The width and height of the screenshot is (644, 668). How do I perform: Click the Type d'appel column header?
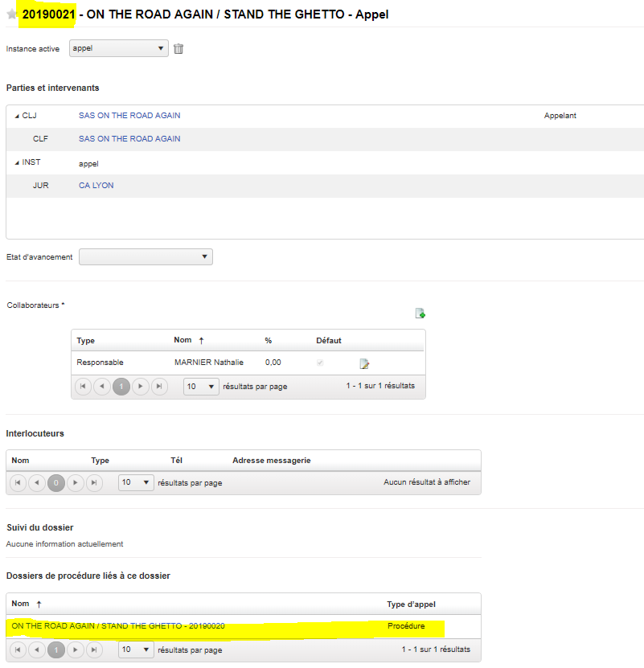coord(412,604)
